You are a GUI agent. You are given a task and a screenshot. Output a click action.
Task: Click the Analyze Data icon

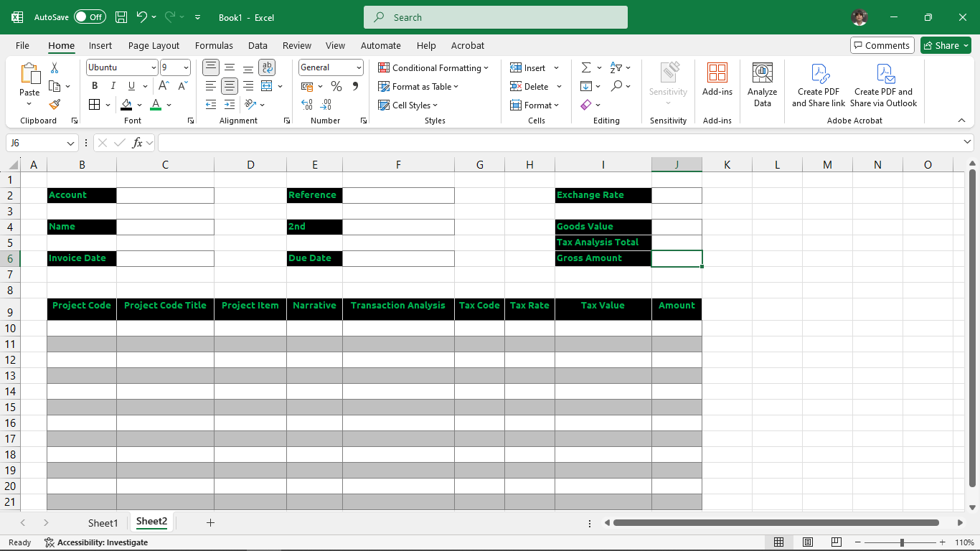[x=763, y=85]
